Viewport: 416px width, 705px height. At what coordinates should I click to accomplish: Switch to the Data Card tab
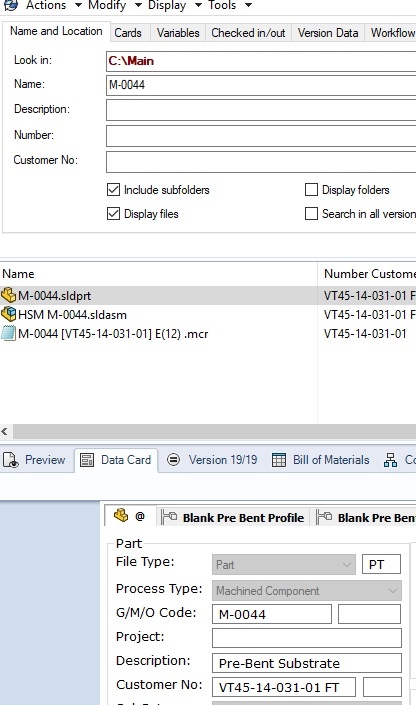(x=116, y=460)
